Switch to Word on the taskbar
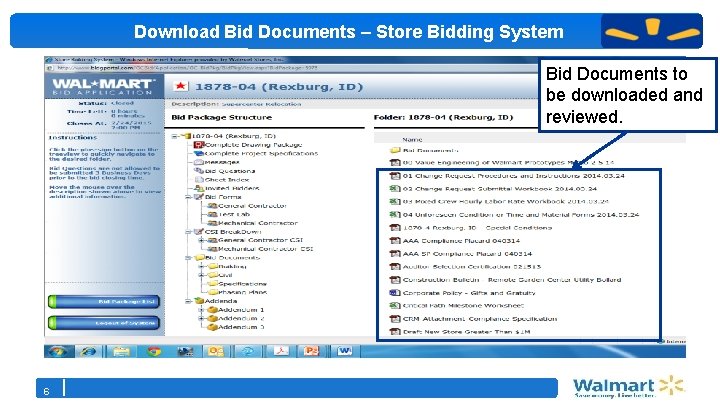The width and height of the screenshot is (720, 405). click(344, 351)
